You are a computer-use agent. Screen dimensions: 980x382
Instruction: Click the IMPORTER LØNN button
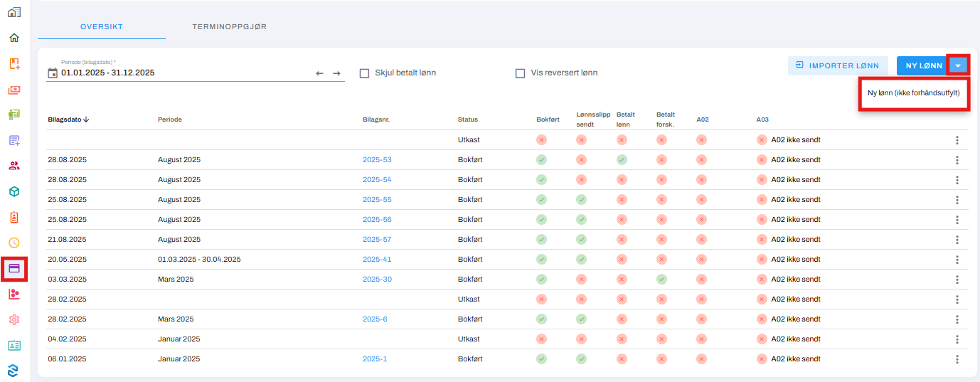coord(838,65)
